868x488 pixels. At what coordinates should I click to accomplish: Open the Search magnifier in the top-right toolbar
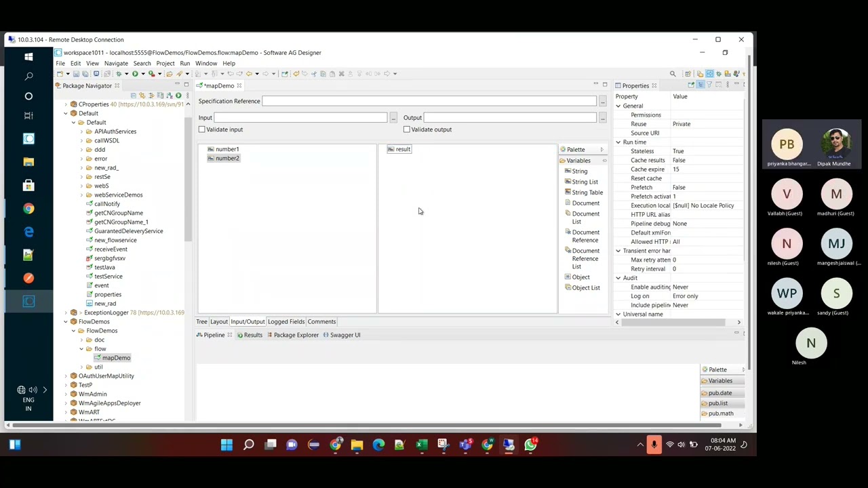673,74
